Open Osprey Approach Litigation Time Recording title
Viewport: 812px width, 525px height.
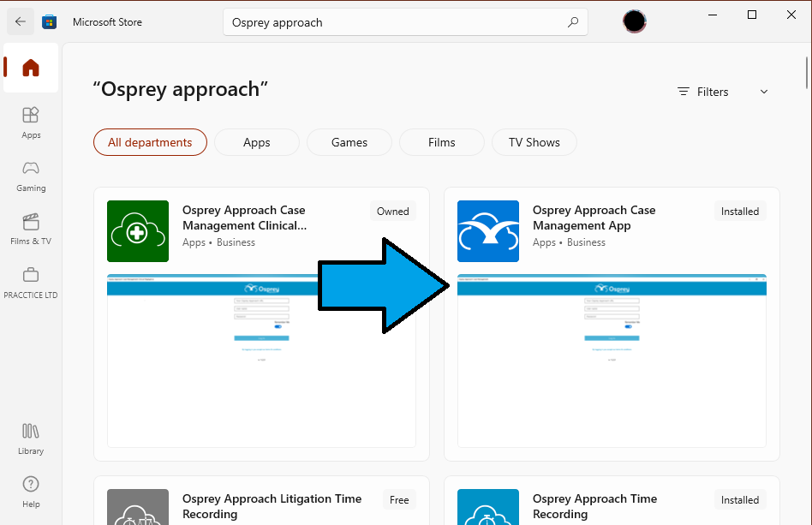tap(272, 506)
